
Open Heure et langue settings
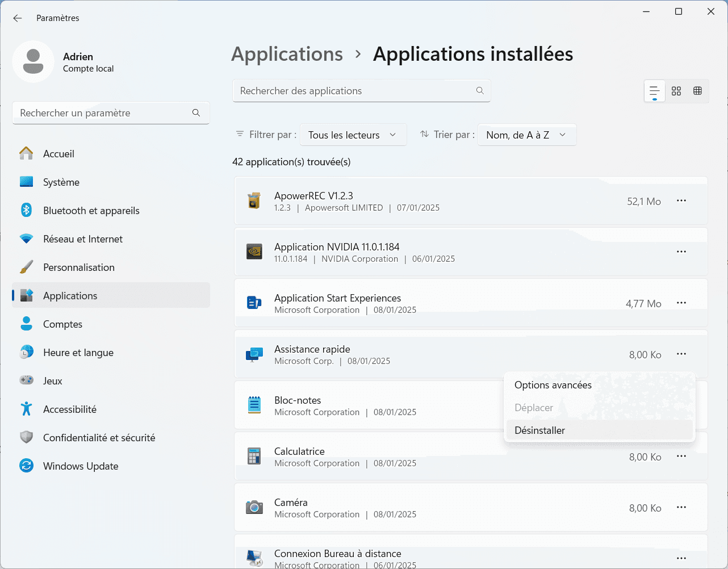pyautogui.click(x=111, y=353)
